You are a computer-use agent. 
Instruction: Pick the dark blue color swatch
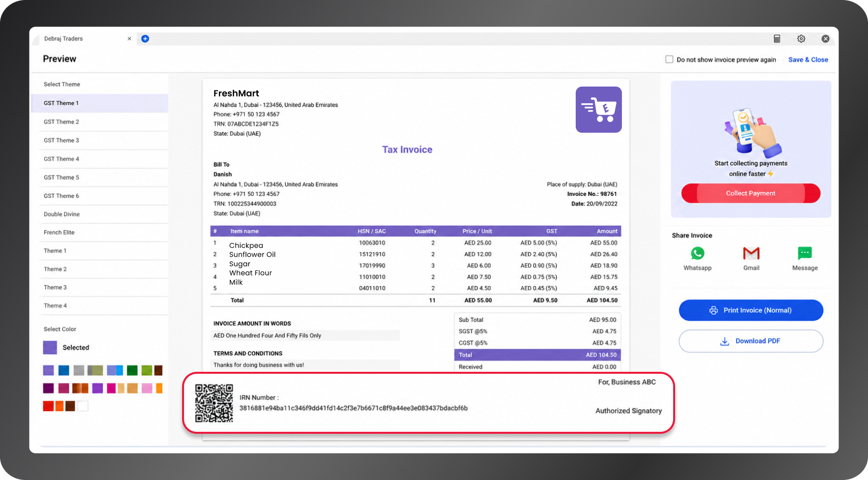pos(63,370)
